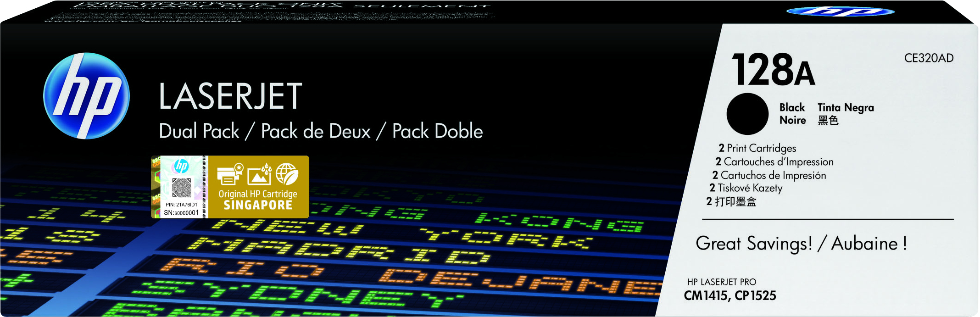Click the small HP logo on the box top
The width and height of the screenshot is (980, 317).
click(840, 11)
